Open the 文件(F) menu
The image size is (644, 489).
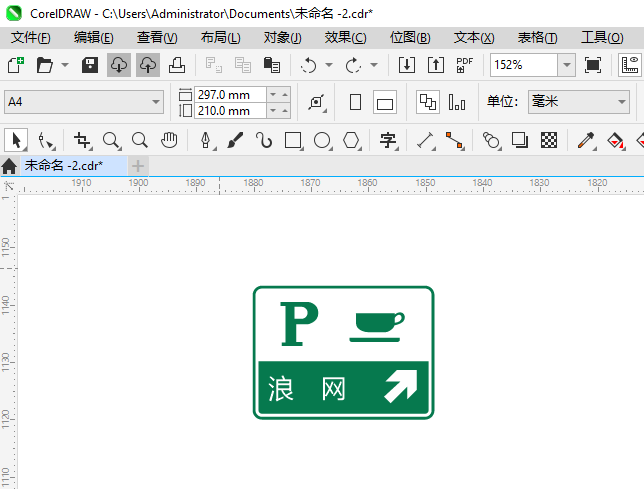click(31, 38)
